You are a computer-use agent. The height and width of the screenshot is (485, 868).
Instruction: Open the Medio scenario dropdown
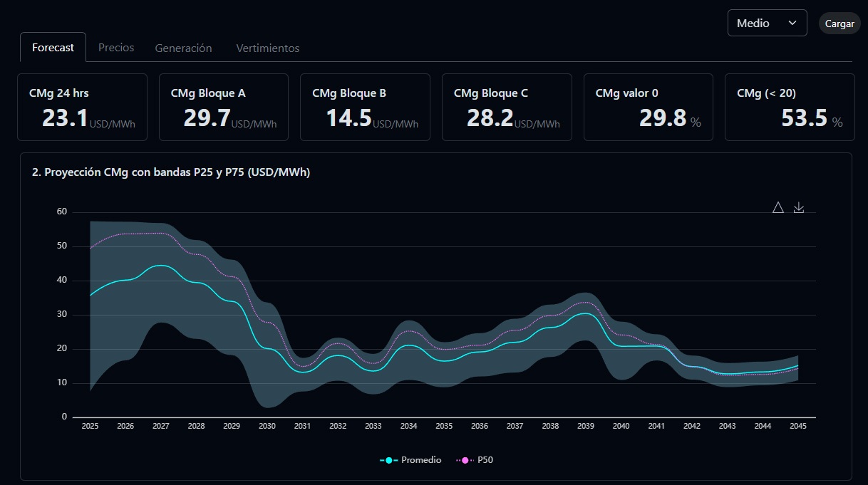pyautogui.click(x=766, y=23)
